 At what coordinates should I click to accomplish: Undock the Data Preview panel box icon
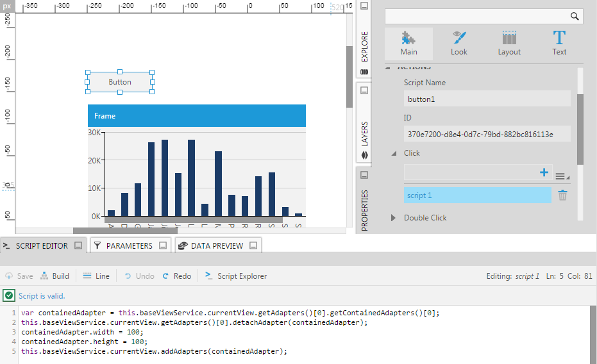point(253,245)
